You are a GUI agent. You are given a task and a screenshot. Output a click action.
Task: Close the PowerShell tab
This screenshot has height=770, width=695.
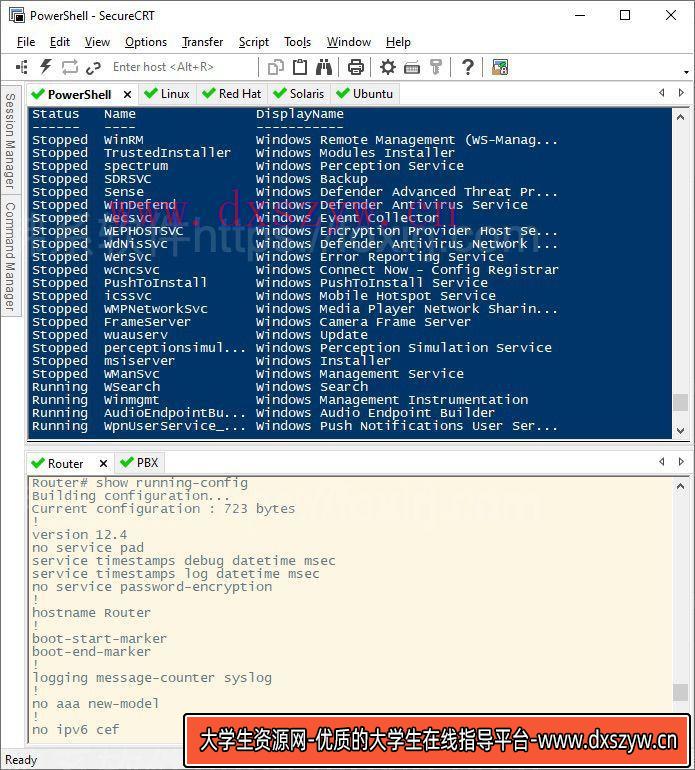pos(127,94)
